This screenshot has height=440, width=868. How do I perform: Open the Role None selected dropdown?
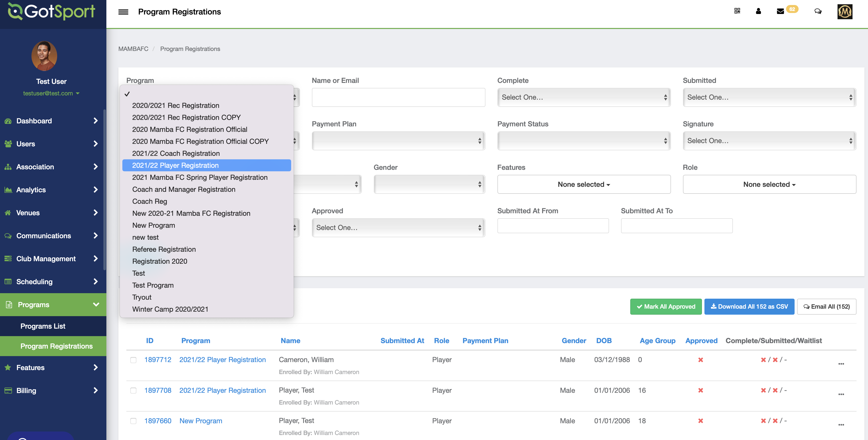pos(769,184)
